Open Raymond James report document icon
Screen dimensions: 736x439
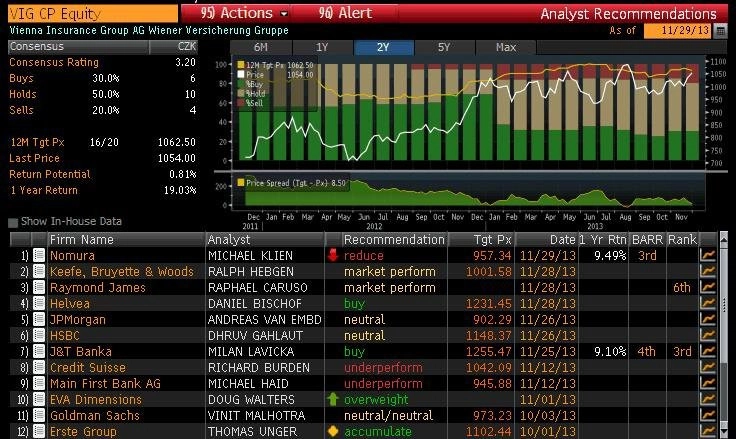tap(39, 287)
